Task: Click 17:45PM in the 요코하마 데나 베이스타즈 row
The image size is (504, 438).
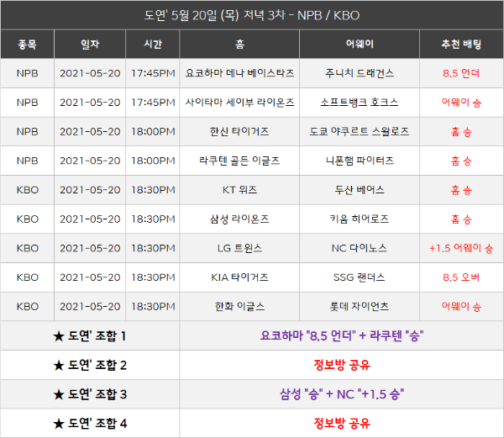Action: tap(153, 73)
